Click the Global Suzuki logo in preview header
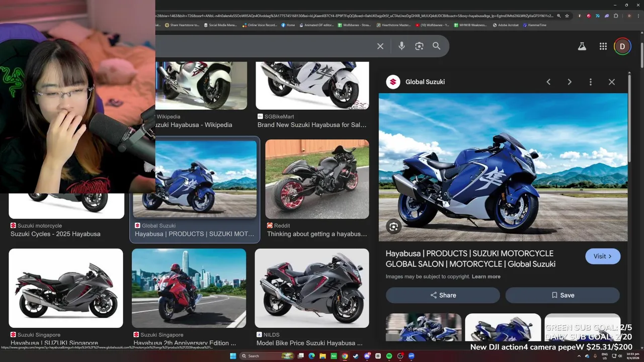The image size is (644, 362). tap(393, 82)
